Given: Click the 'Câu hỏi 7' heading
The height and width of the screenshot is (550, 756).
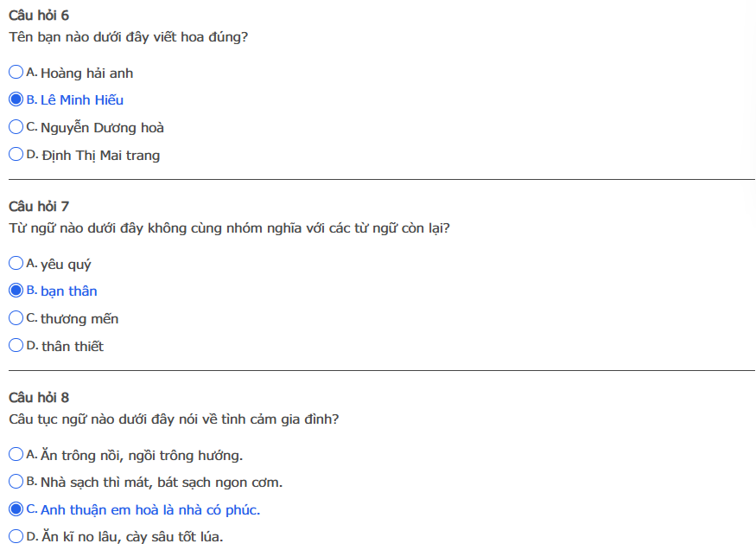Looking at the screenshot, I should tap(39, 207).
